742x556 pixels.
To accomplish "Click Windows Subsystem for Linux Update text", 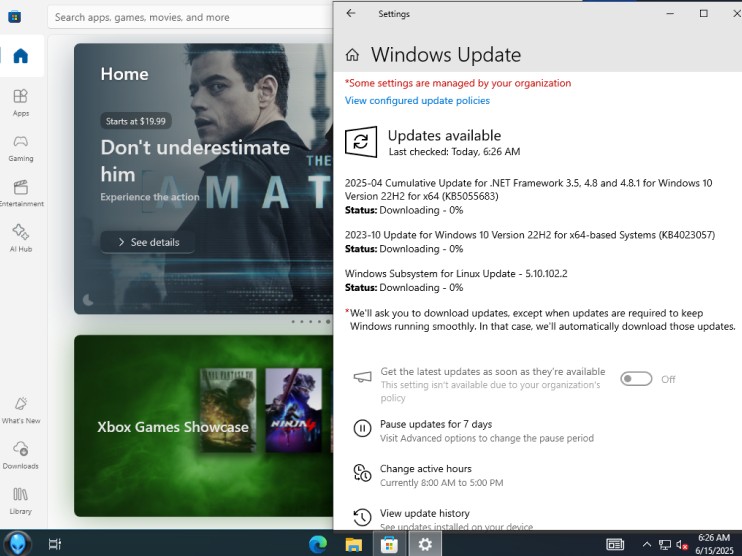I will pyautogui.click(x=456, y=274).
